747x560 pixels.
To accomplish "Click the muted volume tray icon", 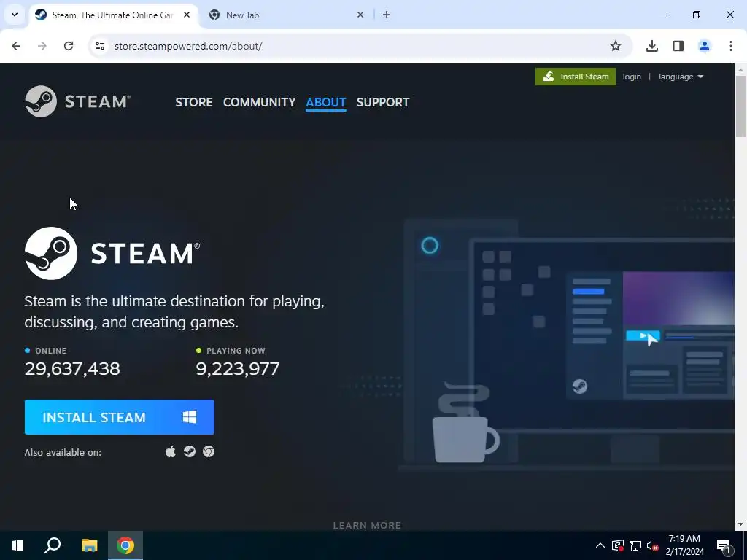I will [x=653, y=545].
